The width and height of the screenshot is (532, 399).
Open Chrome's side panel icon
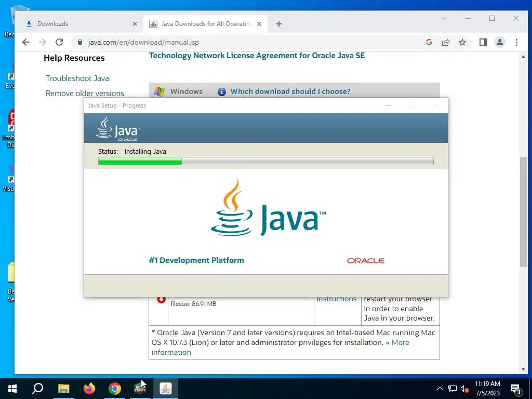point(483,42)
